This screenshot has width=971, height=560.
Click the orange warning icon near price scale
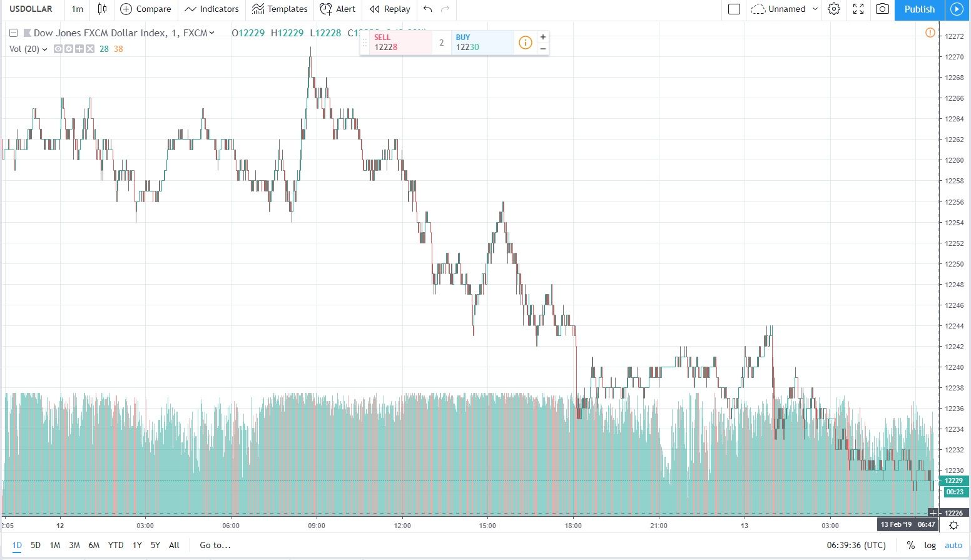(x=930, y=33)
